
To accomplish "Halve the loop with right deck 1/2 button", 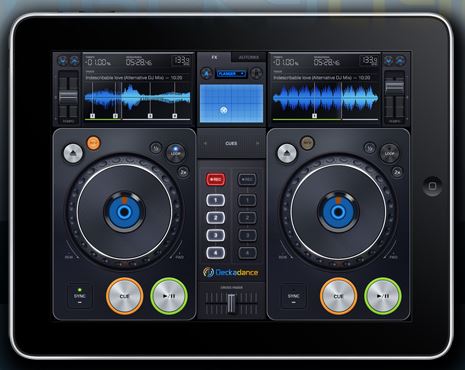I will (x=369, y=148).
